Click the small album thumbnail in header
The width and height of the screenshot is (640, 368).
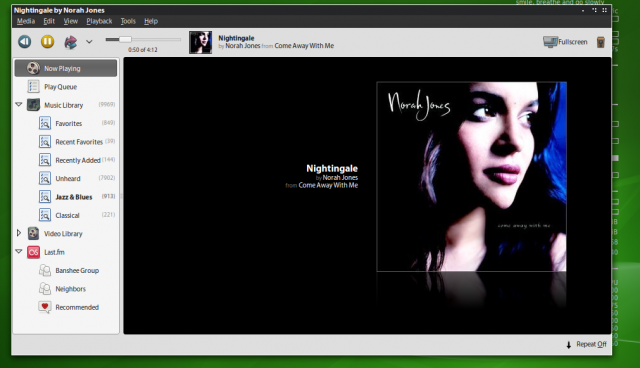[200, 42]
